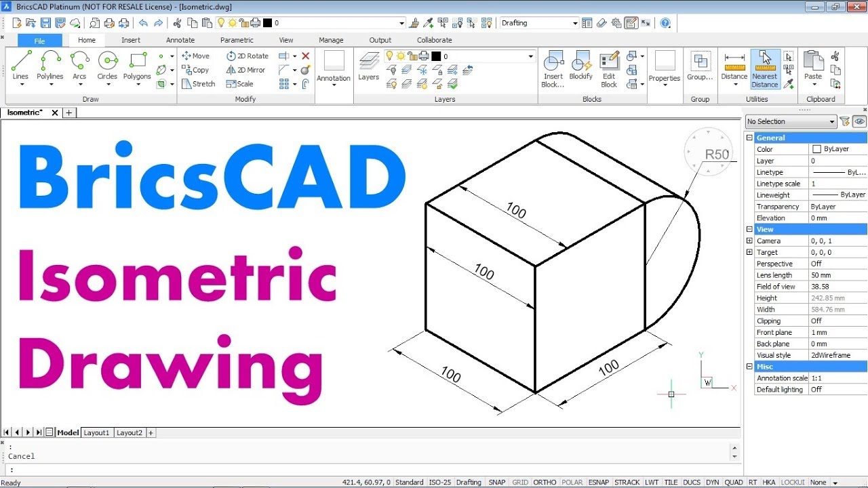
Task: Click the Insert Block tool
Action: [x=553, y=69]
